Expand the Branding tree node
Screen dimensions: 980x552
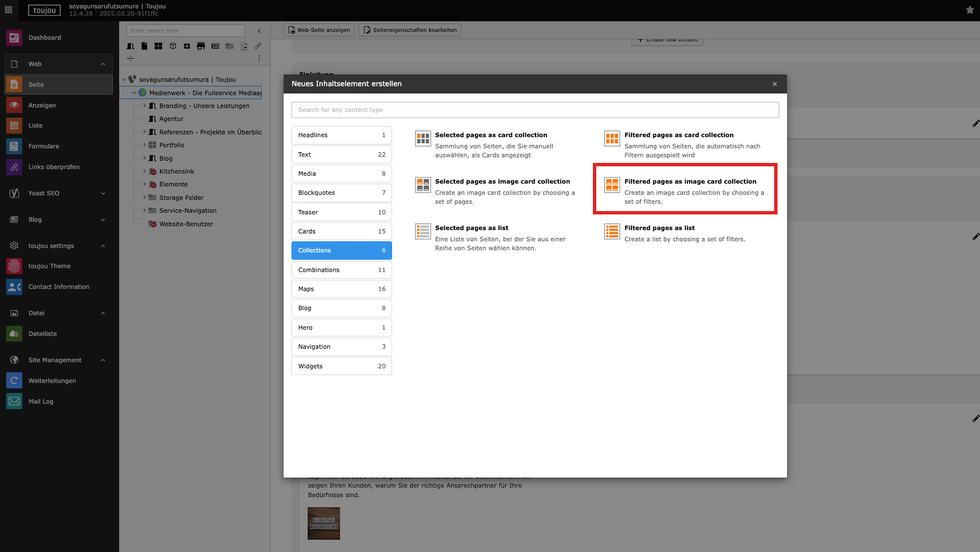[x=144, y=106]
